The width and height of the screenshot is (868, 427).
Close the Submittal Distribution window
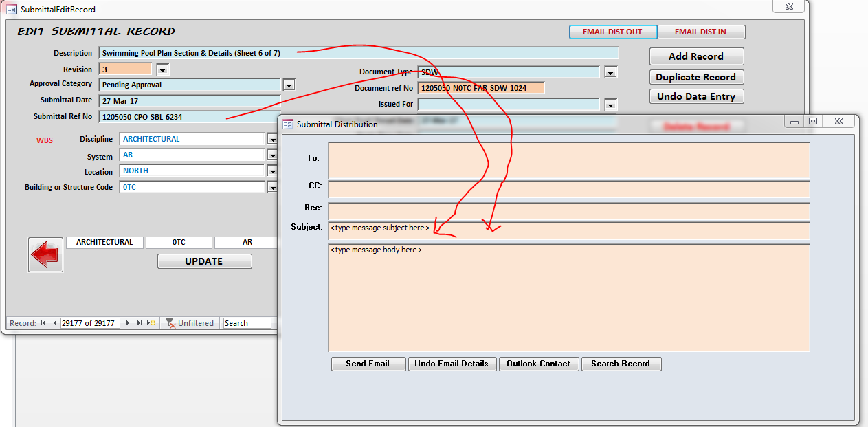click(x=839, y=122)
